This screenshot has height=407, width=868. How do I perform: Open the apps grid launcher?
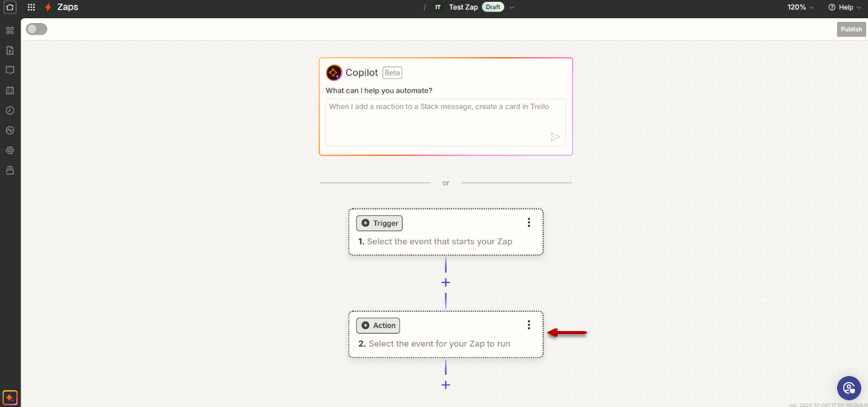click(31, 7)
